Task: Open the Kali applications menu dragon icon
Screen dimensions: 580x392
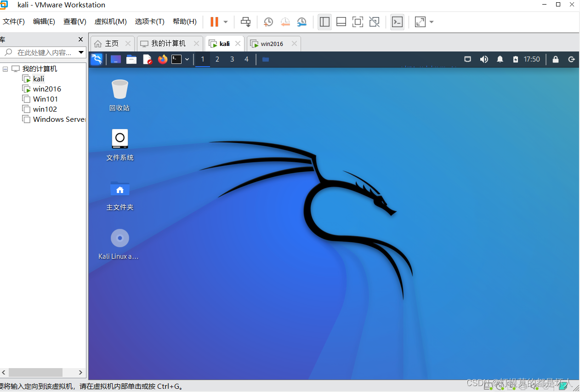Action: click(97, 59)
